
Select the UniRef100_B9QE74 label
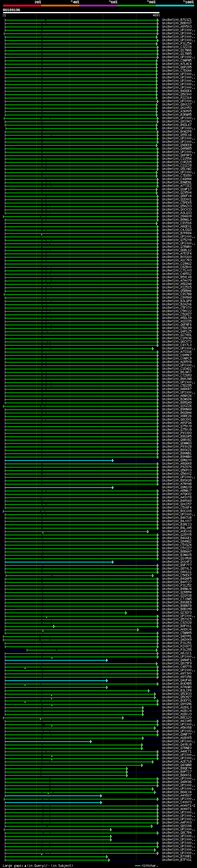177,768
